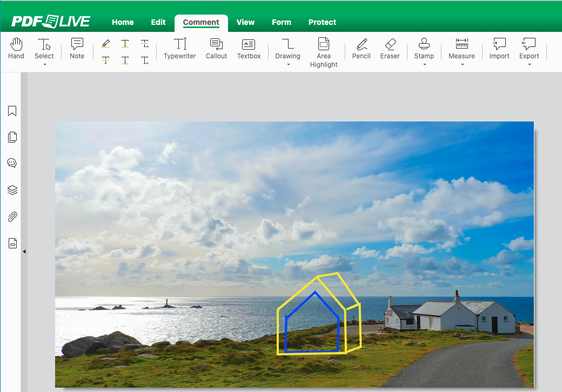The width and height of the screenshot is (562, 392).
Task: Select the Typewriter tool
Action: pyautogui.click(x=179, y=49)
